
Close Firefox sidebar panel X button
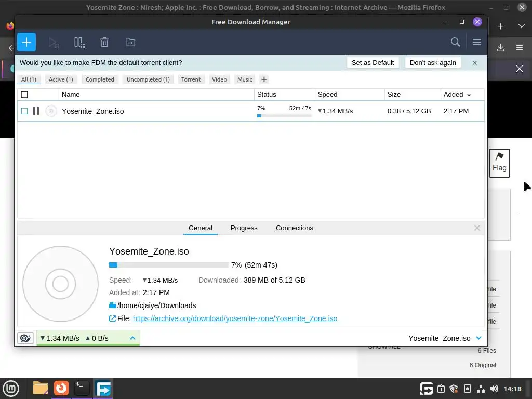pyautogui.click(x=520, y=69)
